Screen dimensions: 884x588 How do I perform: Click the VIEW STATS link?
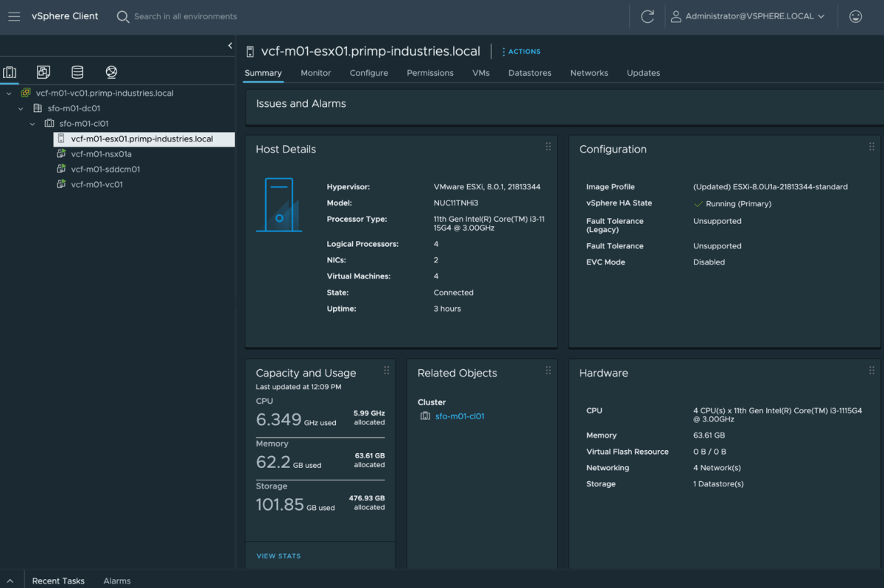coord(278,556)
